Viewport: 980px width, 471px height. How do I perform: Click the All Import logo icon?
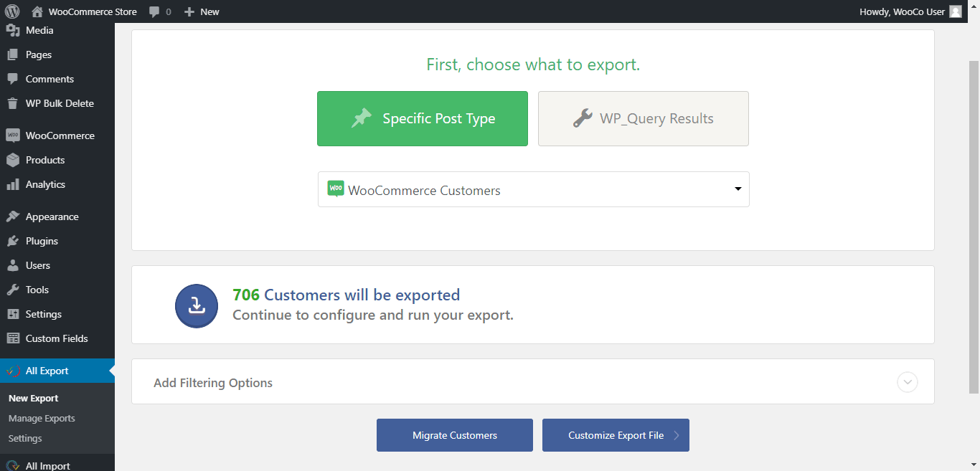pyautogui.click(x=12, y=465)
